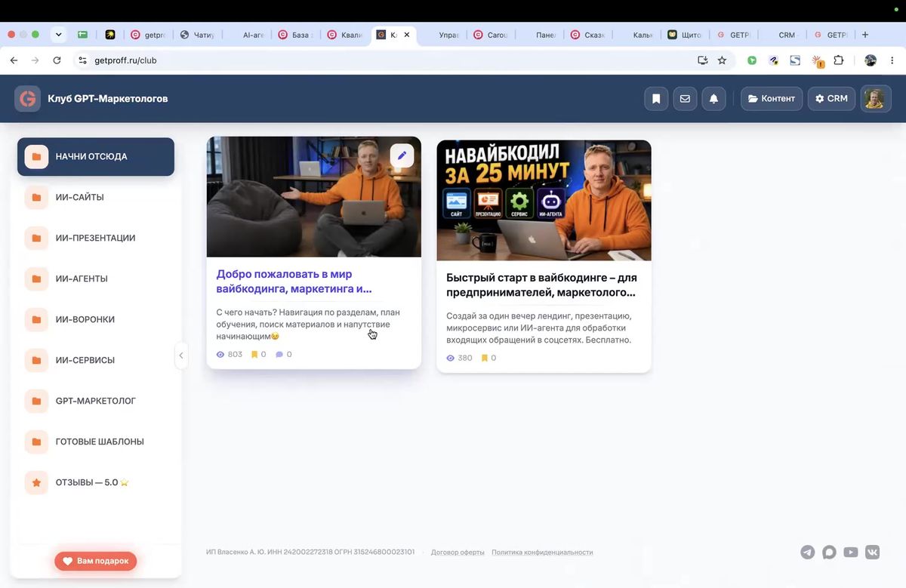
Task: Open the Договор оферты link
Action: point(458,553)
